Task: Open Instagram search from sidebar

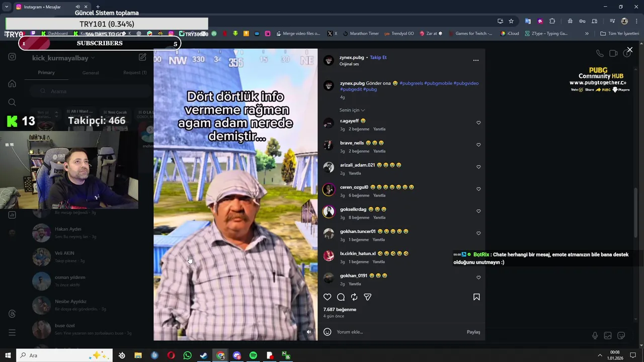Action: [12, 103]
